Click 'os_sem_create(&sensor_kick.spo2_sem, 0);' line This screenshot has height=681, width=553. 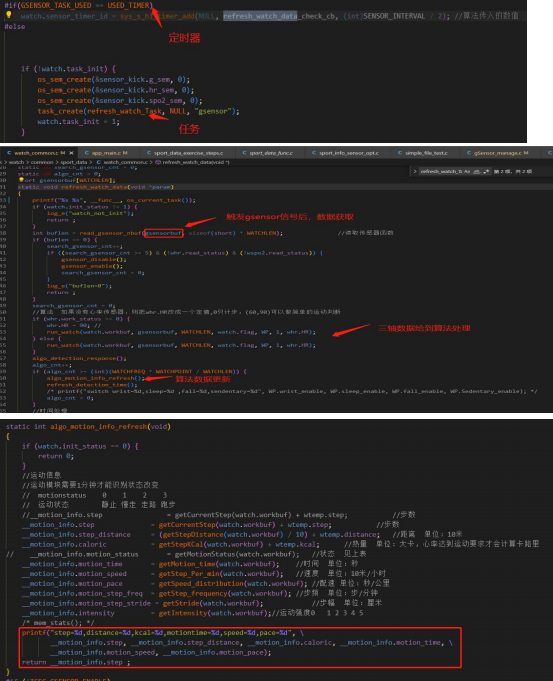[x=119, y=100]
